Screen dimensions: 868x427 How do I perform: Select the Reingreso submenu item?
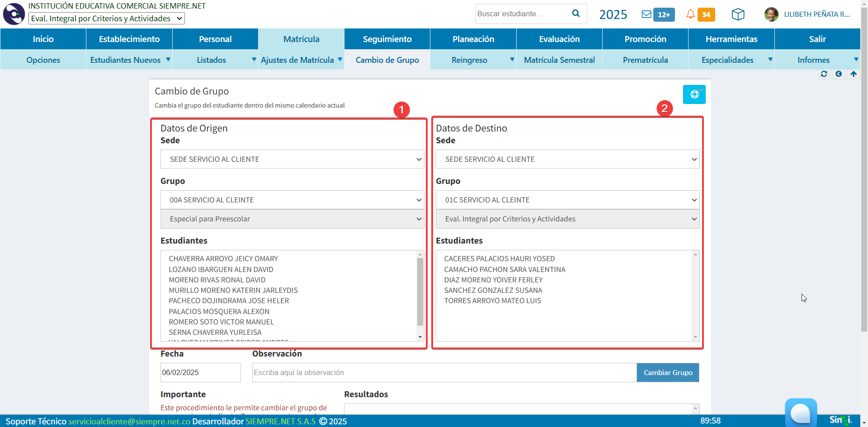point(469,60)
